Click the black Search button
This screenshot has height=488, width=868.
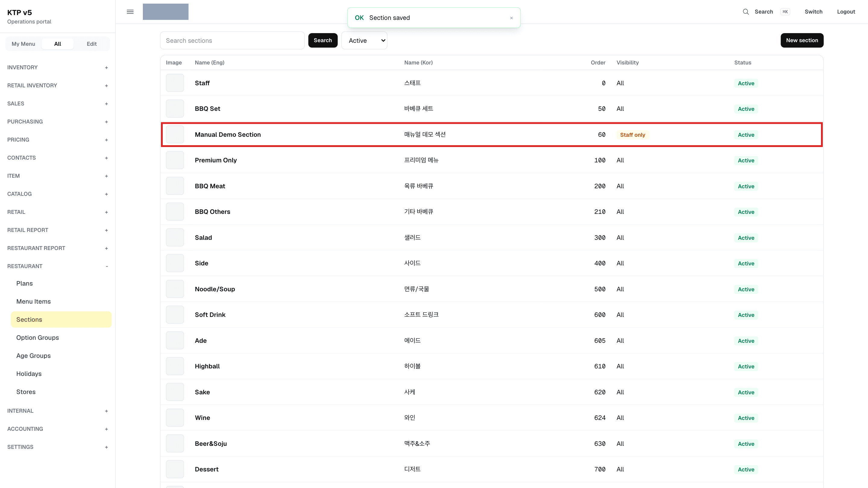(x=323, y=40)
